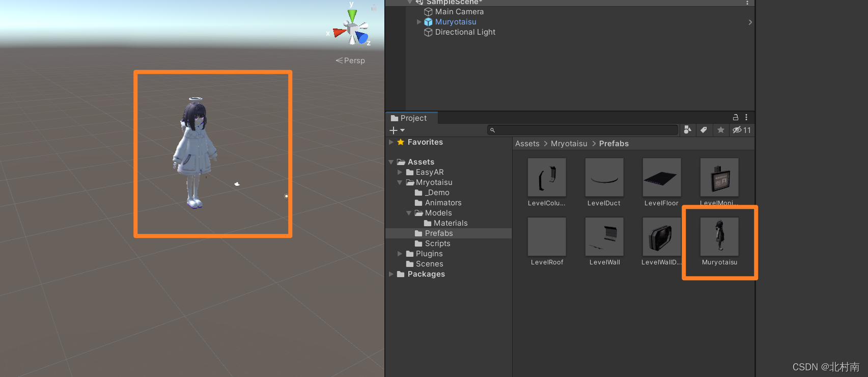
Task: Click the Save search star icon
Action: (x=720, y=130)
